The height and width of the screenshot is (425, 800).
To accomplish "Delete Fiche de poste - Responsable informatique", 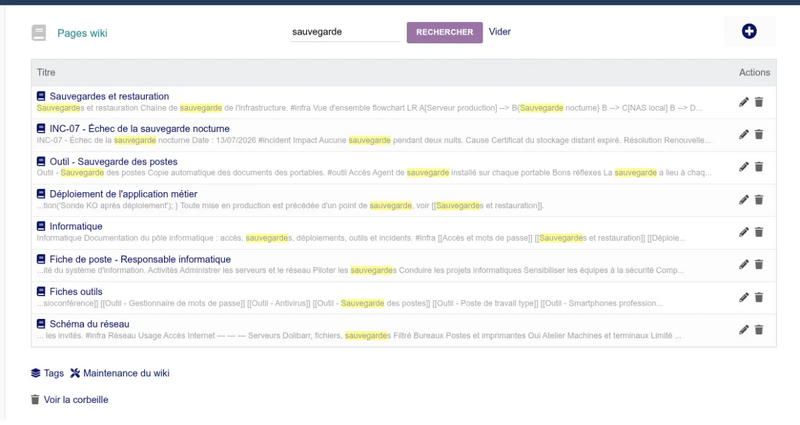I will click(x=759, y=264).
